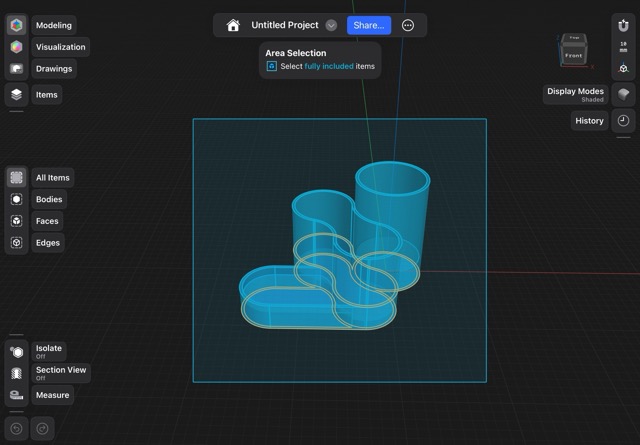The width and height of the screenshot is (640, 445).
Task: Click the view projection cube icon
Action: click(x=623, y=68)
